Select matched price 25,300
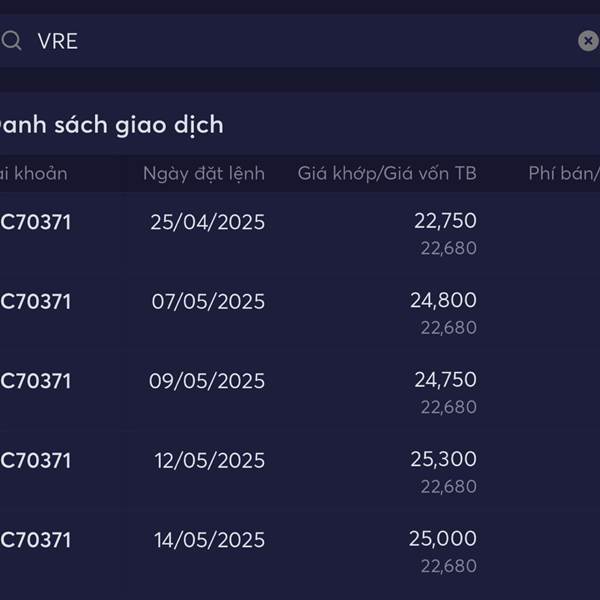Screen dimensions: 600x600 tap(444, 459)
